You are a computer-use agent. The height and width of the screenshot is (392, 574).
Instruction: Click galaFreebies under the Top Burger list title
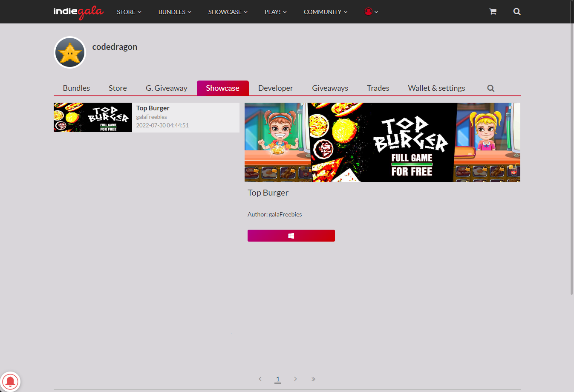(x=152, y=117)
